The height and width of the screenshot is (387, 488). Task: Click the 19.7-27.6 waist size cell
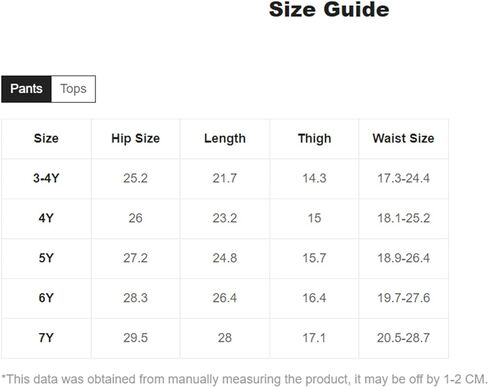click(x=403, y=298)
